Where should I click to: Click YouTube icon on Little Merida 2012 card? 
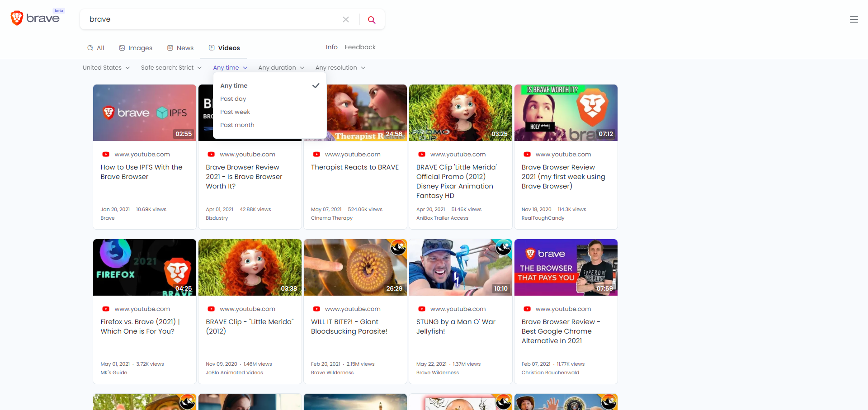(211, 309)
